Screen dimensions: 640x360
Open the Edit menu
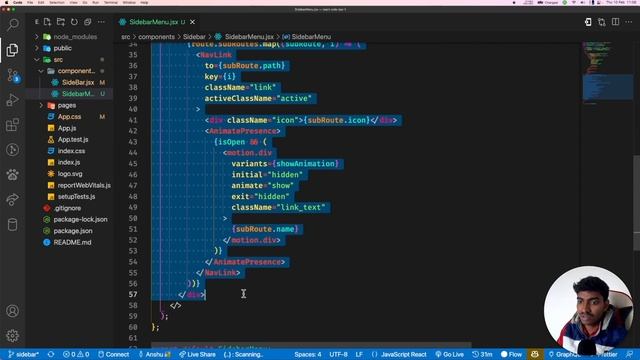pos(41,2)
